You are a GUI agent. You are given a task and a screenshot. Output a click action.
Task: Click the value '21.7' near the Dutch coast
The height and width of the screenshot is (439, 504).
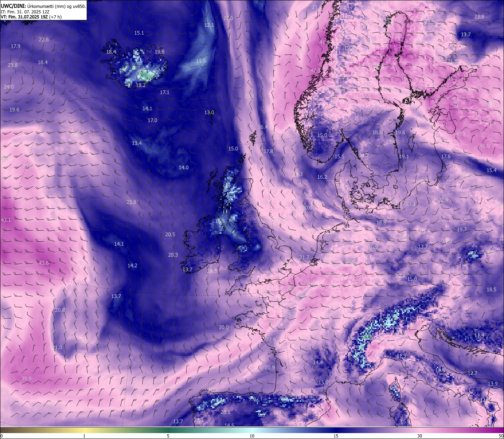[x=304, y=257]
